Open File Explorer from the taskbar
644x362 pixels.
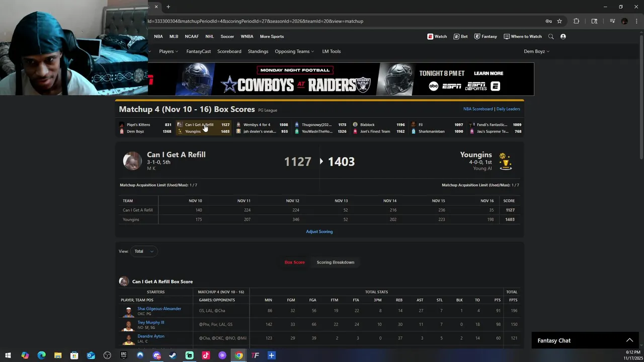(58, 355)
